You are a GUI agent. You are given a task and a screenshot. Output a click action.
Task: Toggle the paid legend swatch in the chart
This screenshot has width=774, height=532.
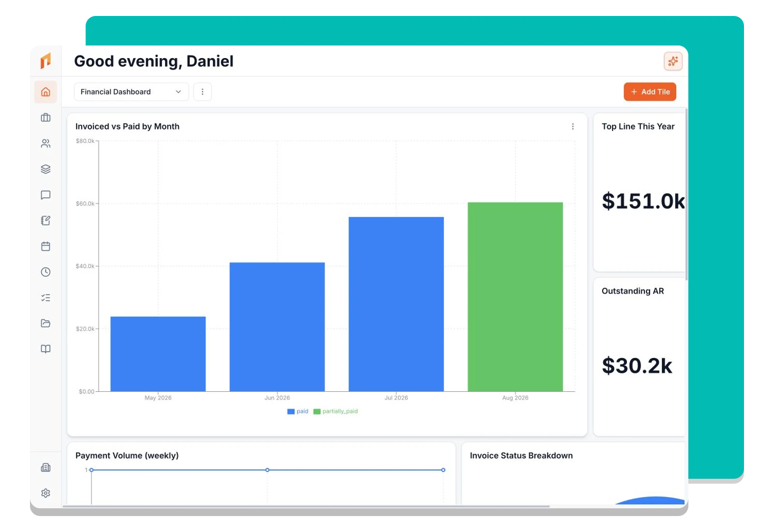(x=291, y=412)
